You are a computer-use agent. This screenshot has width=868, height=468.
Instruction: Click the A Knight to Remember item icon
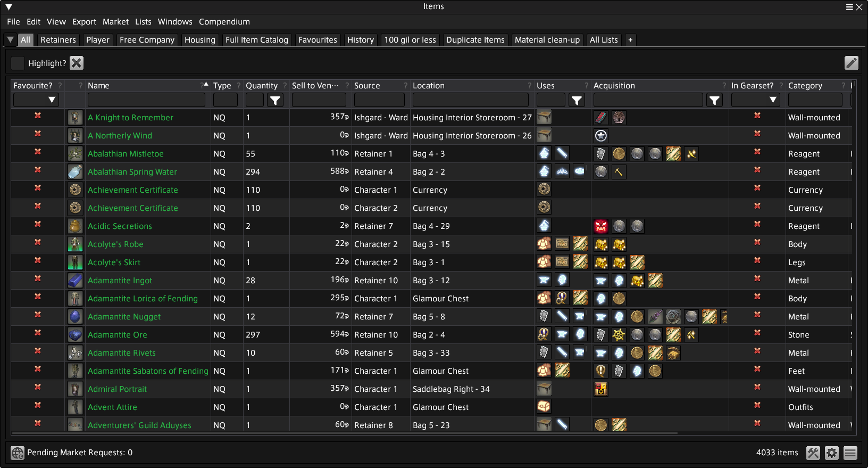(x=75, y=118)
